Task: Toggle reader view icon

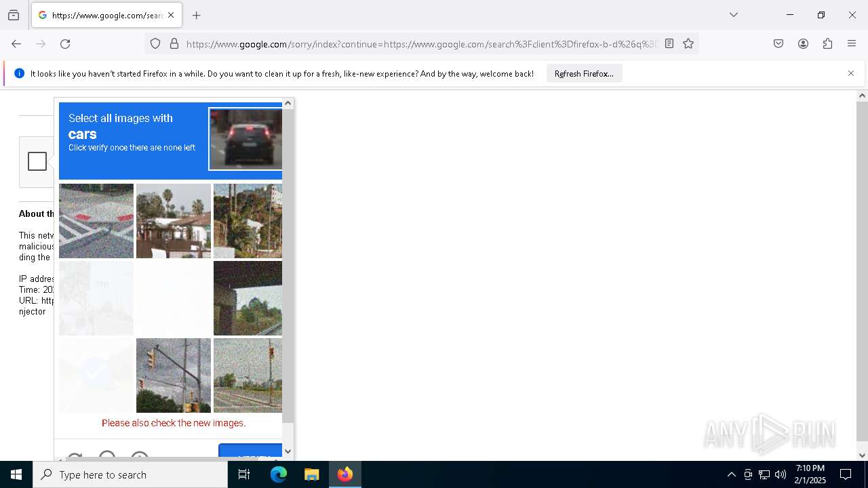Action: tap(669, 44)
